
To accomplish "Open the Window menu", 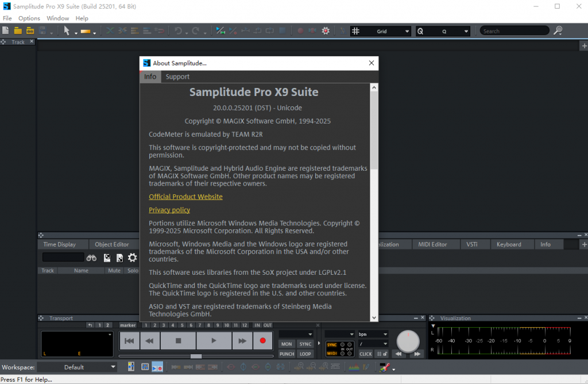I will [x=58, y=18].
